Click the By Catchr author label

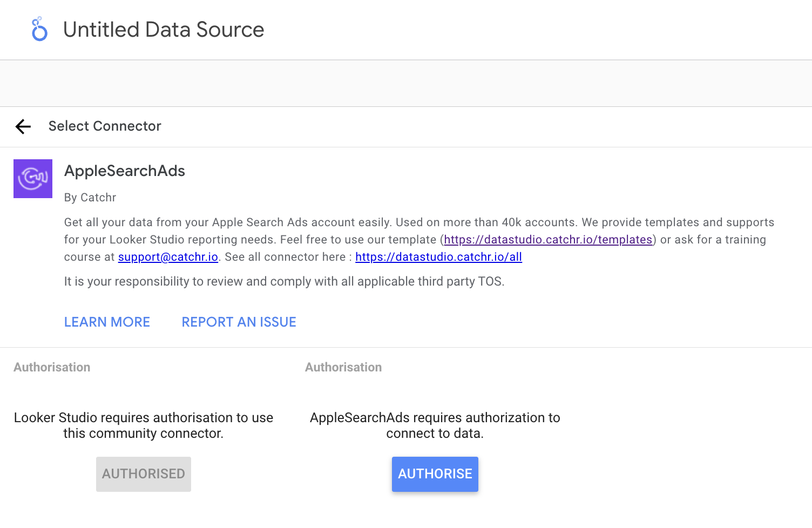(x=90, y=198)
